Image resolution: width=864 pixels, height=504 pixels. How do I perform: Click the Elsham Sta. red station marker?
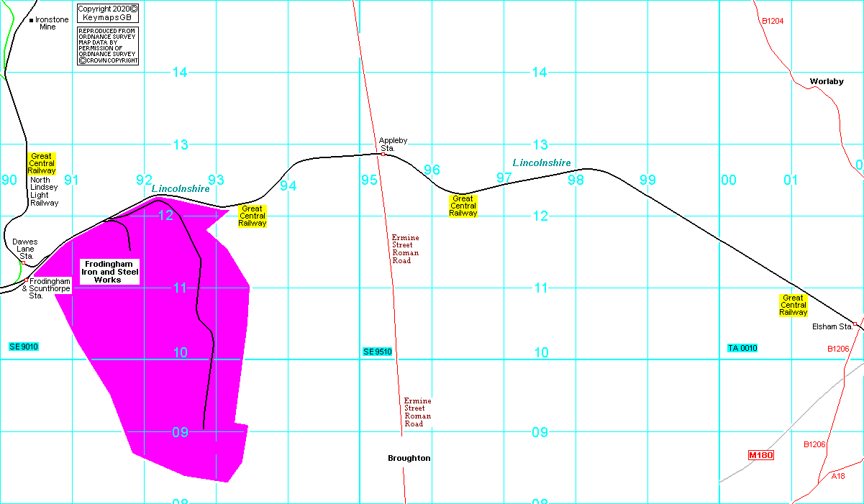(855, 324)
